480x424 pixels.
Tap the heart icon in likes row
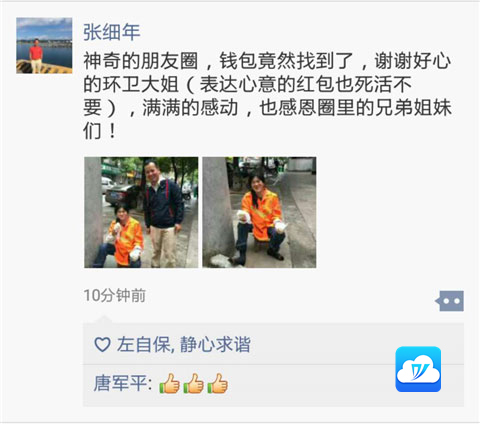point(102,344)
